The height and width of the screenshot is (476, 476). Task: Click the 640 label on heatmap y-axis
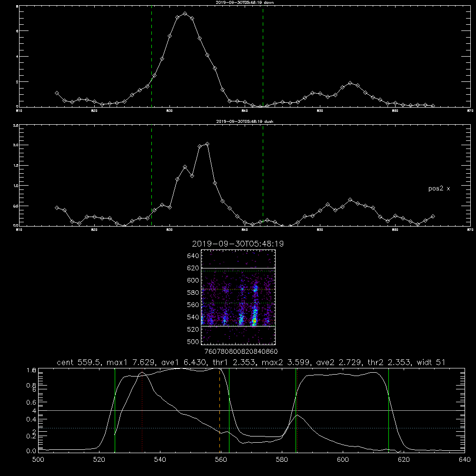point(193,256)
